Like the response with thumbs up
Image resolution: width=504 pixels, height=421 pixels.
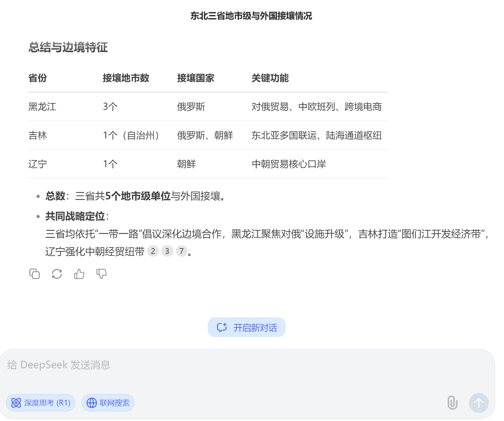79,274
